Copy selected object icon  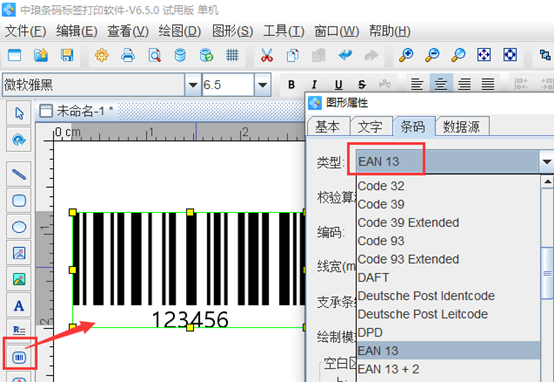click(x=293, y=55)
